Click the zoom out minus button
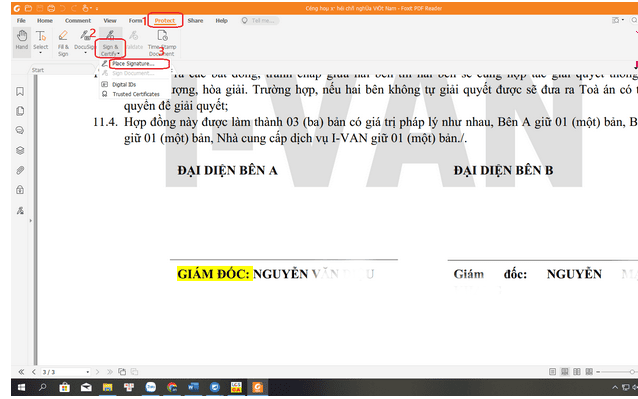 (598, 372)
